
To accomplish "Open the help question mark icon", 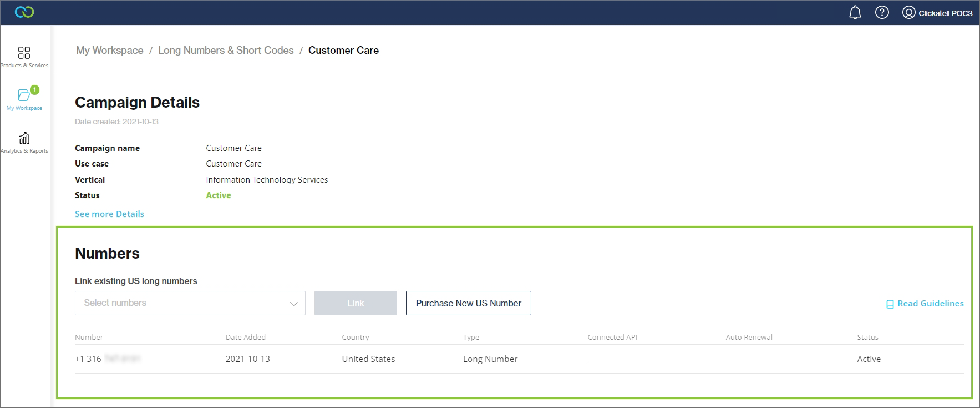I will pos(882,12).
